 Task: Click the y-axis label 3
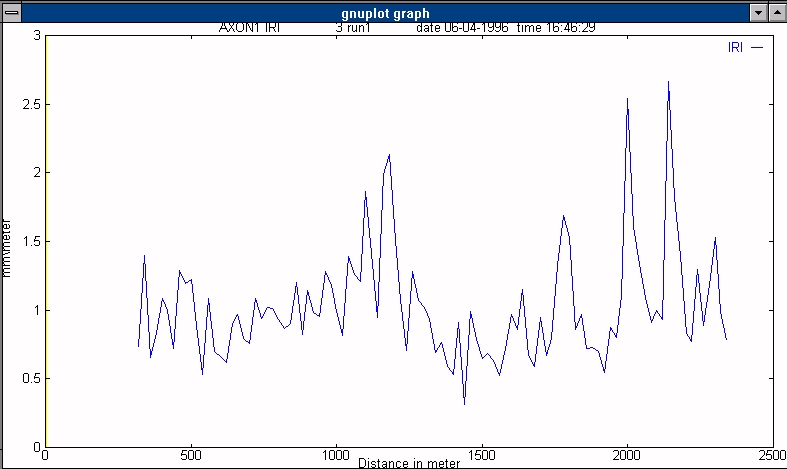(37, 36)
